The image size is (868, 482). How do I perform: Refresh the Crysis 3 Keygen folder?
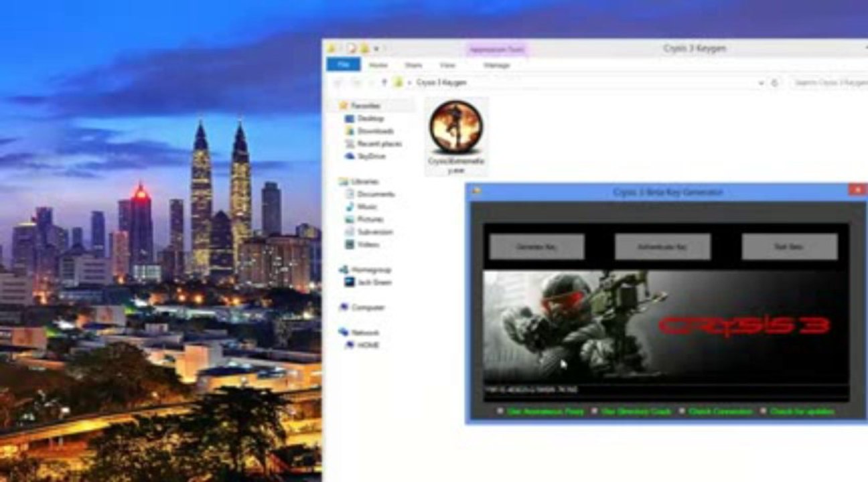click(x=775, y=83)
